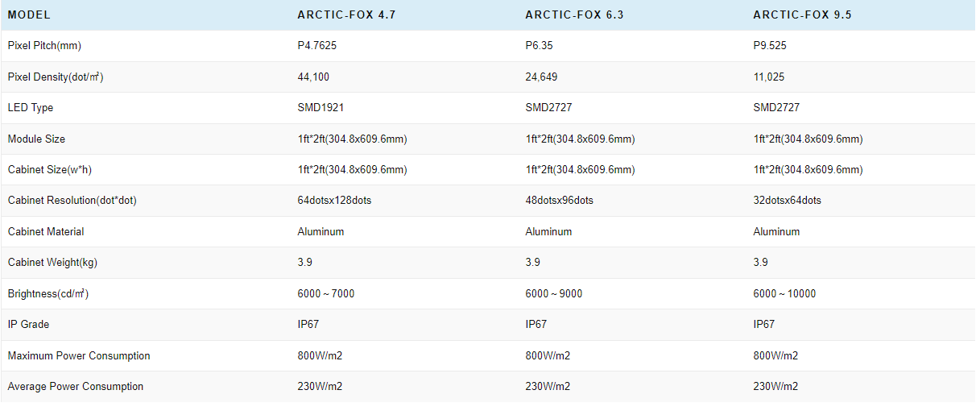Click the 6000 ~ 10000 brightness value

click(784, 293)
